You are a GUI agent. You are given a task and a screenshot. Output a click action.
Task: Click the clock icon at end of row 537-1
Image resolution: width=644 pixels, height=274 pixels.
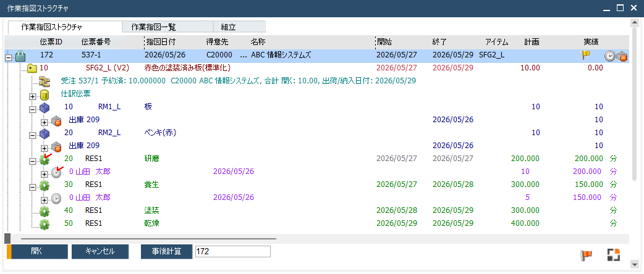coord(609,56)
